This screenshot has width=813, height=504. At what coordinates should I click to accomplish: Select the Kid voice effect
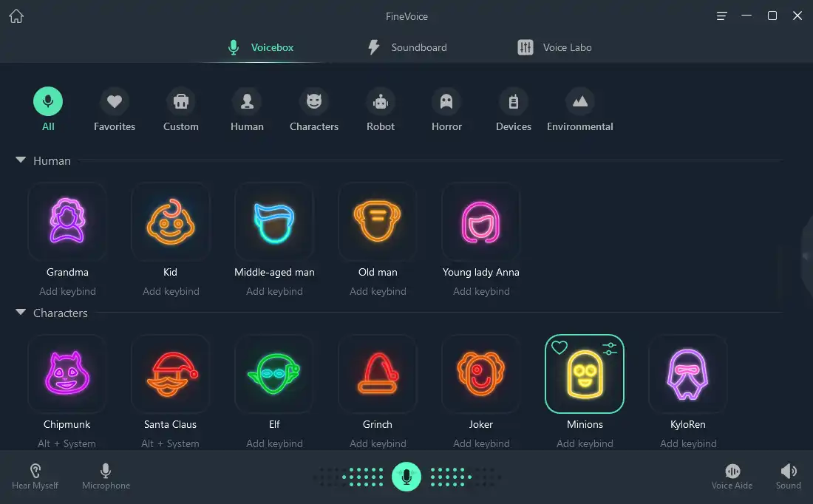tap(171, 222)
